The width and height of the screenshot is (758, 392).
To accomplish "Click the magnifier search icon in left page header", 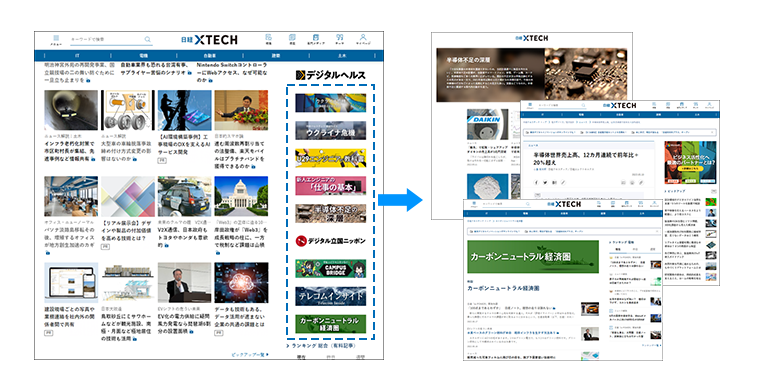I will (x=147, y=39).
